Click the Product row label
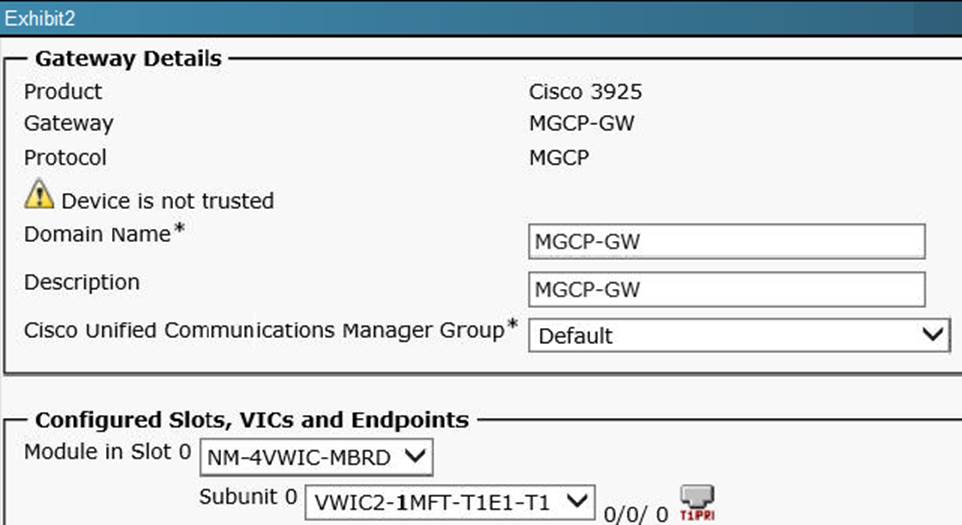Screen dimensions: 962x525 [x=63, y=92]
